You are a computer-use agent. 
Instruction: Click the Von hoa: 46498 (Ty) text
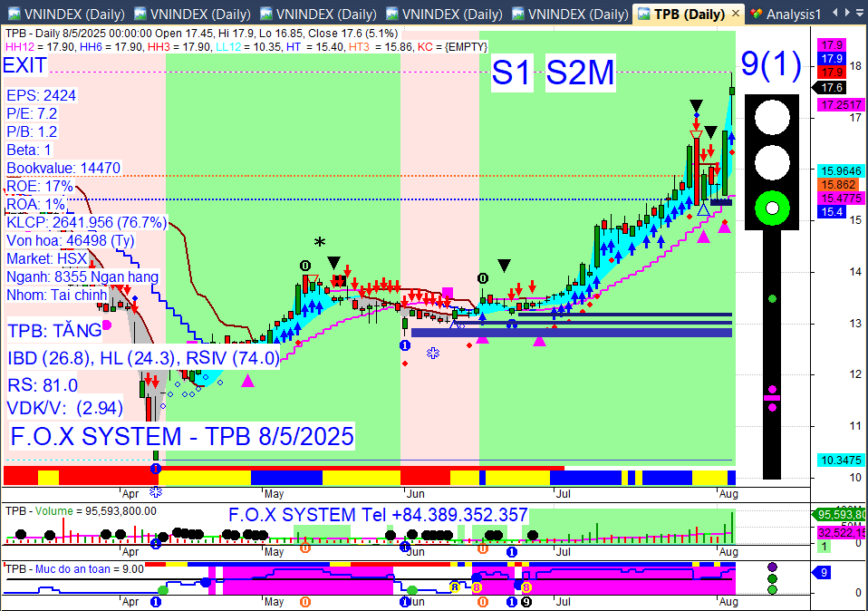71,241
